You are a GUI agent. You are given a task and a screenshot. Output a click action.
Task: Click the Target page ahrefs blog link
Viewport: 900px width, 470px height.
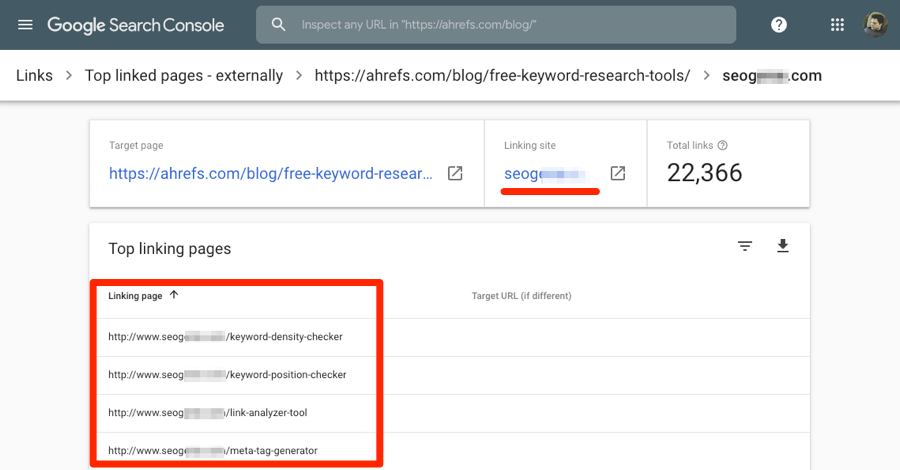(x=271, y=173)
